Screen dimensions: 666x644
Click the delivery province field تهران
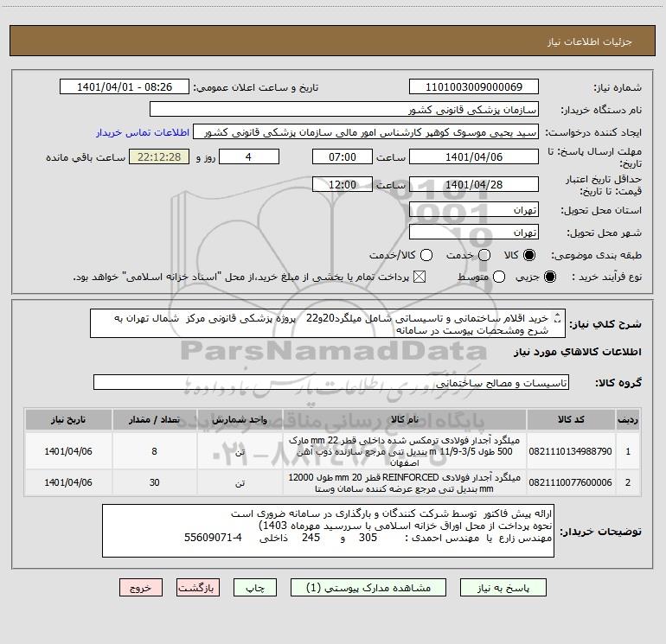coord(474,210)
